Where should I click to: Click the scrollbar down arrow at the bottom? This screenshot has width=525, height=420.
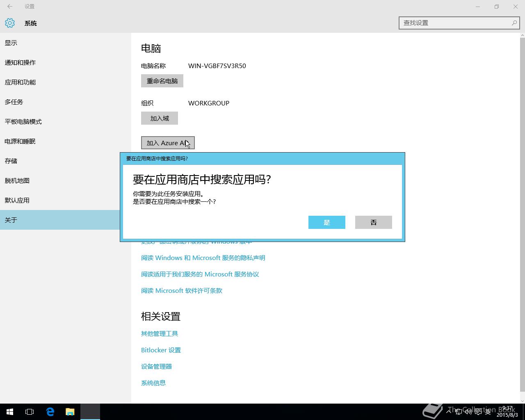click(x=522, y=401)
